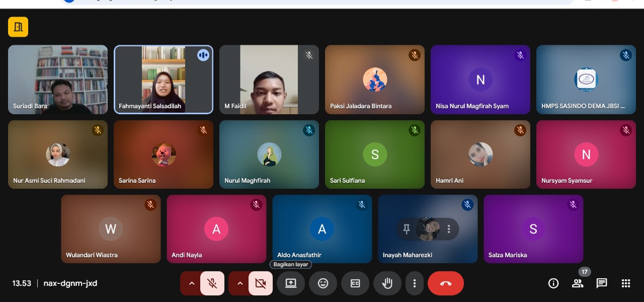644x302 pixels.
Task: Open meeting details info icon
Action: pos(553,283)
